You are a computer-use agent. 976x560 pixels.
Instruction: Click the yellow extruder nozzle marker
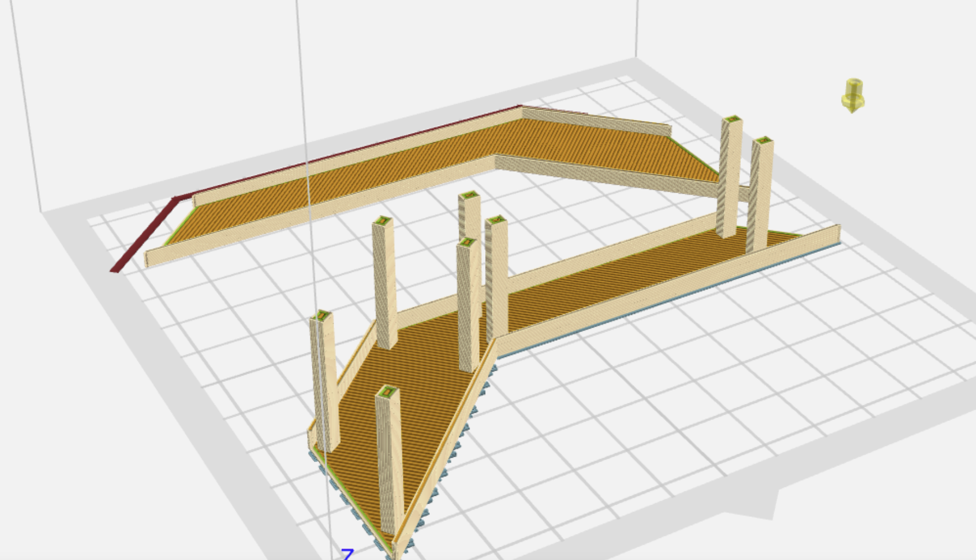(853, 96)
